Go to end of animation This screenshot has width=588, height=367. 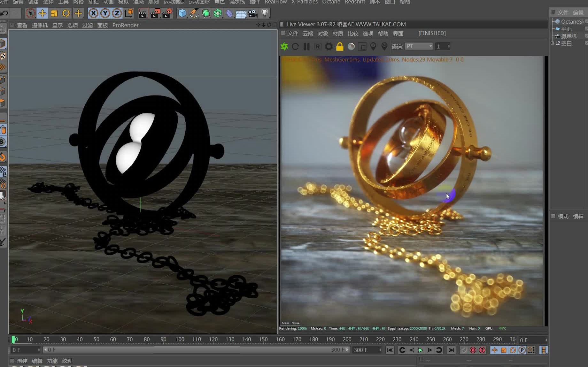point(451,350)
